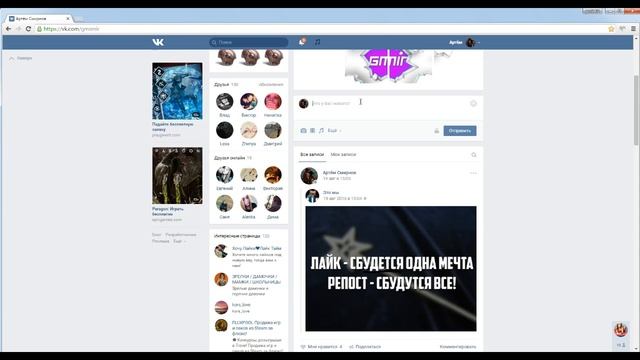Open online friend Саня's avatar

(224, 203)
